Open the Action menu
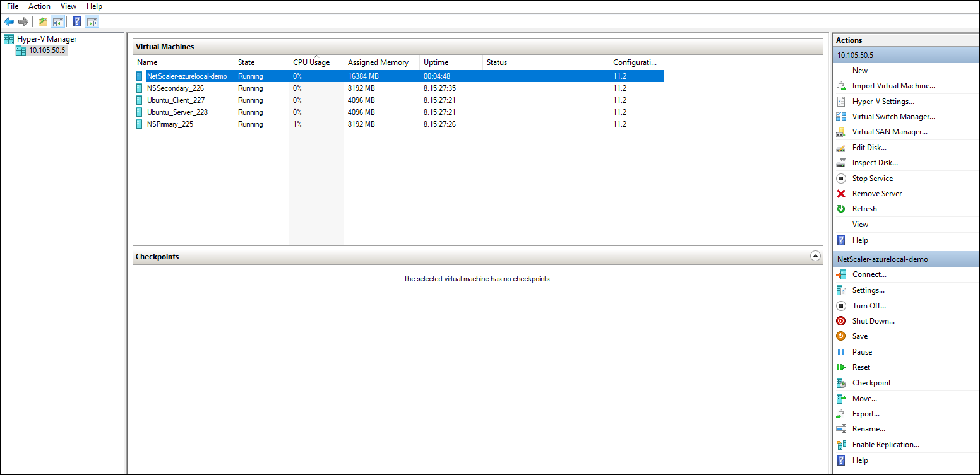 [39, 6]
